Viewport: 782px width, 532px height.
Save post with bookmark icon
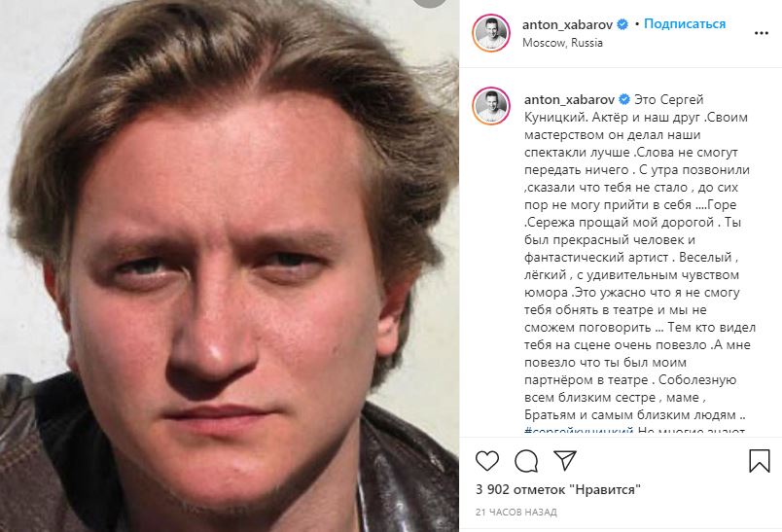pyautogui.click(x=759, y=461)
